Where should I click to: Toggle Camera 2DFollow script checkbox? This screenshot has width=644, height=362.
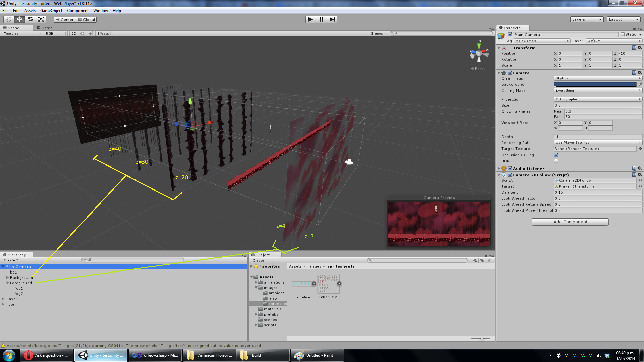(510, 175)
